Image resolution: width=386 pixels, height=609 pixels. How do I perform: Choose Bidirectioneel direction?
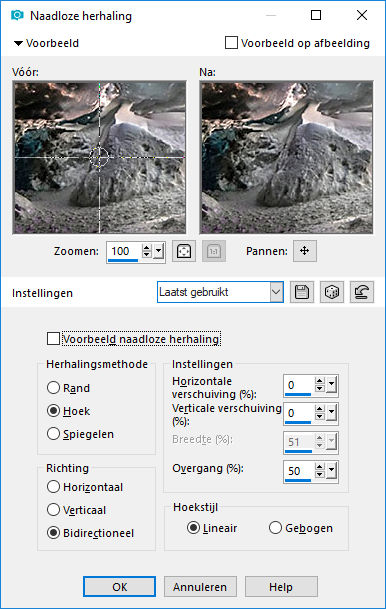[53, 533]
